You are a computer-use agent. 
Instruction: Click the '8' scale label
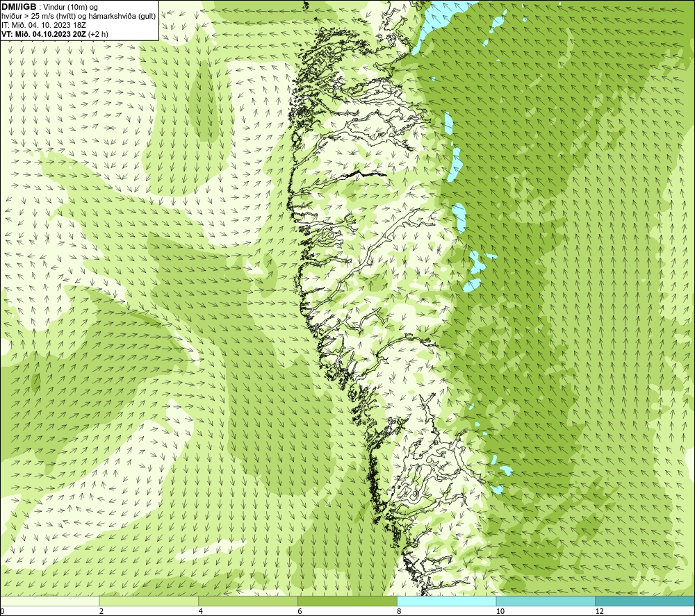[400, 612]
